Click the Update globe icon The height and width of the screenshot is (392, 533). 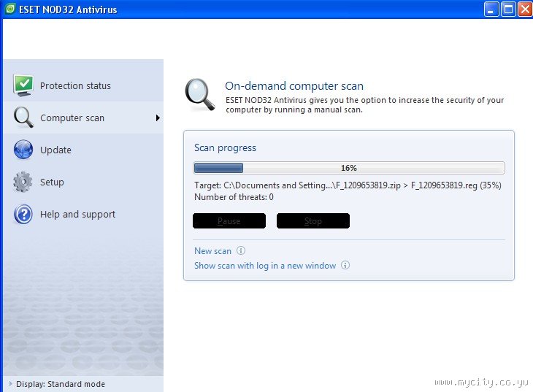coord(23,150)
